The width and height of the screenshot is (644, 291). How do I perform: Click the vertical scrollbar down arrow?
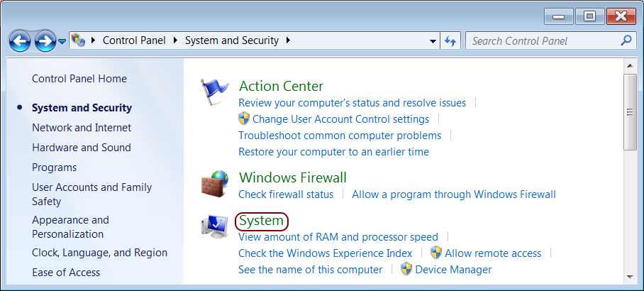click(630, 277)
